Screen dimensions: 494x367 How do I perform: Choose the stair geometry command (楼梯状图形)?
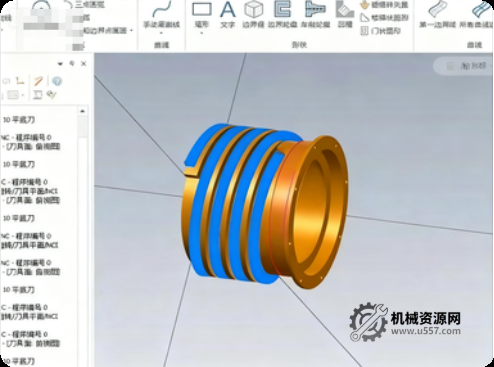384,18
